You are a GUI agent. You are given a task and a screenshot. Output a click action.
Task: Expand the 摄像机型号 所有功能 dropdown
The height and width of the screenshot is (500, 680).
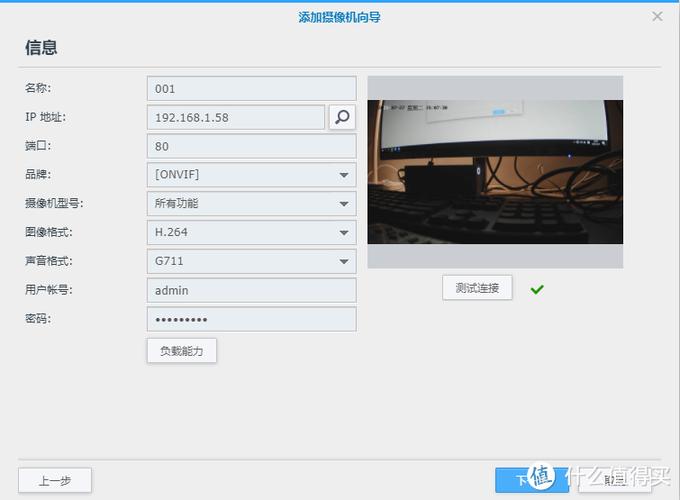[252, 203]
